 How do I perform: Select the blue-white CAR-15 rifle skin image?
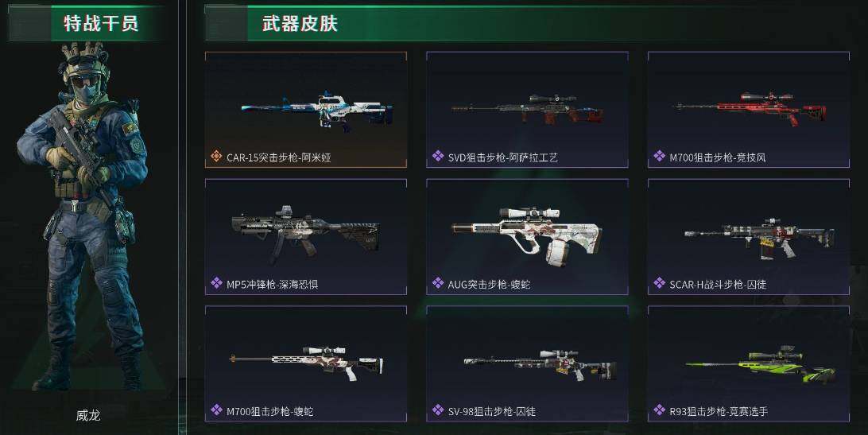pyautogui.click(x=317, y=111)
